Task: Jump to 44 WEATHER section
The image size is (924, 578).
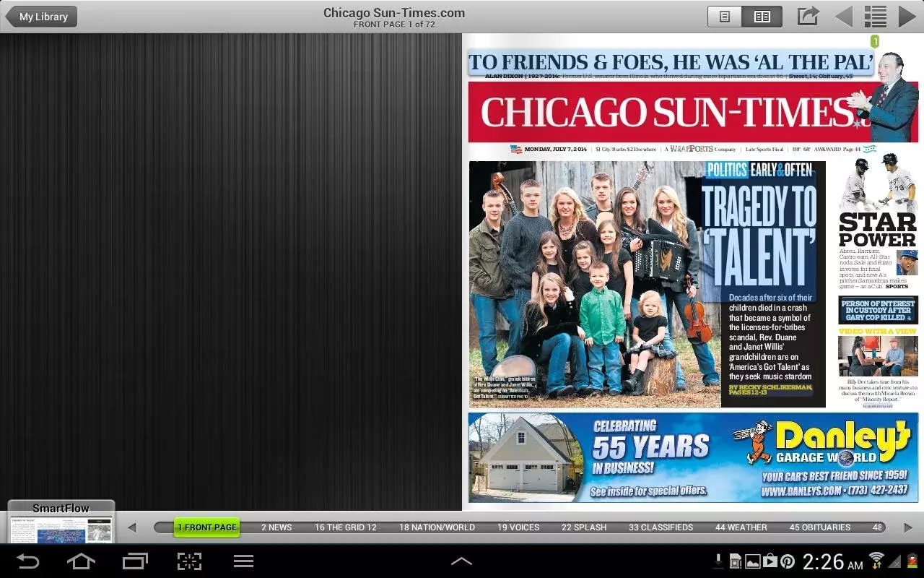Action: coord(741,527)
